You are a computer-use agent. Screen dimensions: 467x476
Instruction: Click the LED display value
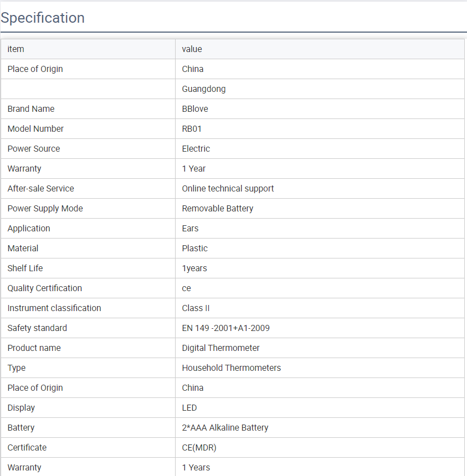pos(189,408)
